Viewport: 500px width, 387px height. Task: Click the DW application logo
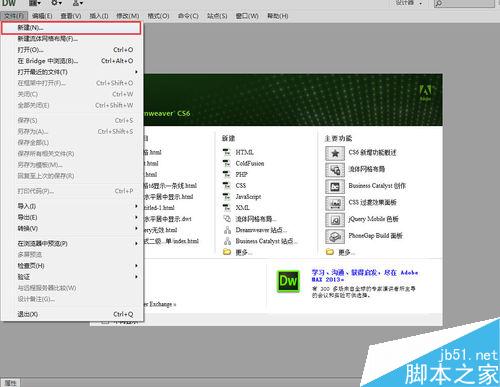coord(9,3)
